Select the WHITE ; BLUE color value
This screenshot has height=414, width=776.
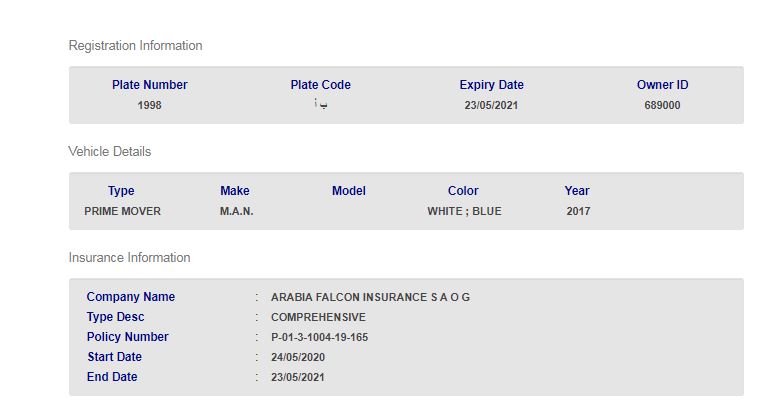[x=464, y=211]
